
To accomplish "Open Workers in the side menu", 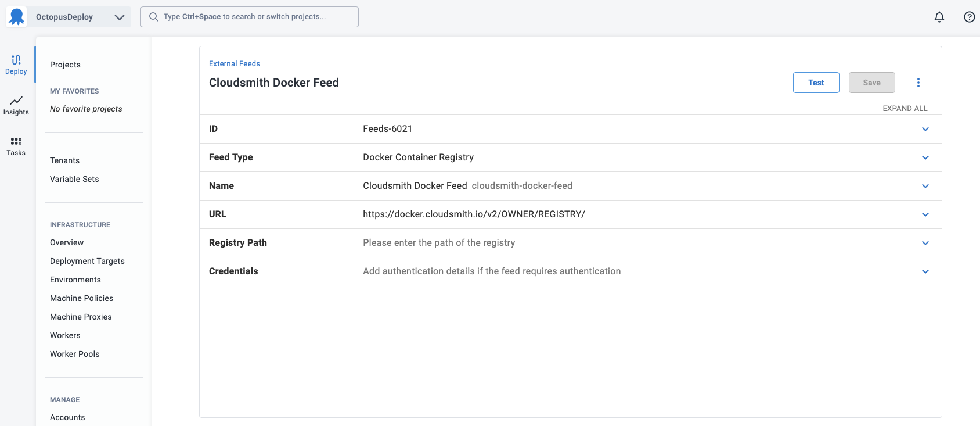I will (x=65, y=335).
